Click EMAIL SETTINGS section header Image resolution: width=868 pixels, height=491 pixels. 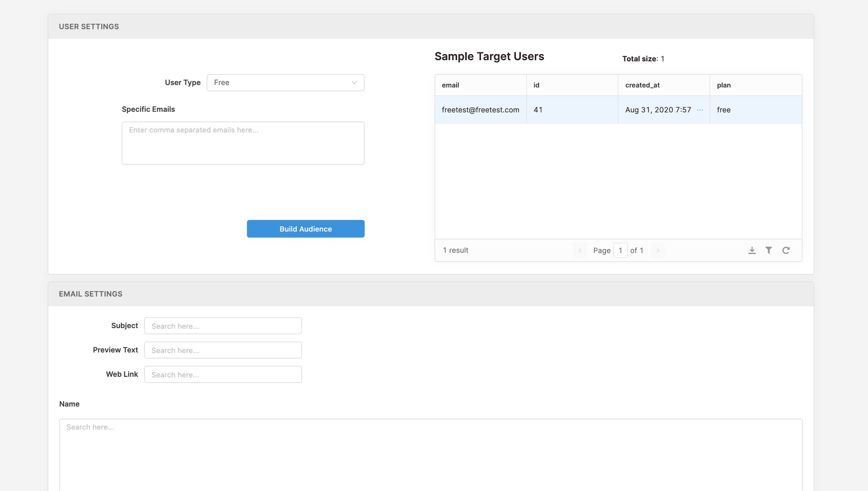91,293
